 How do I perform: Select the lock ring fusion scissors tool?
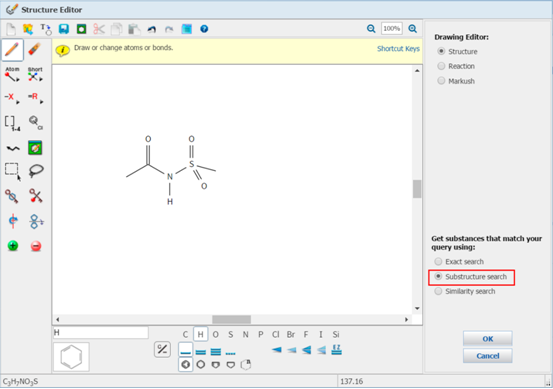tap(36, 196)
